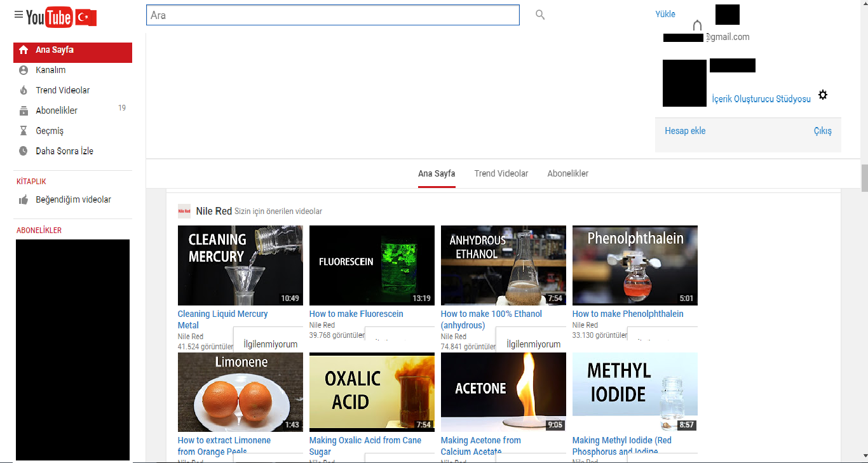
Task: Open Geçmiş via the hourglass icon
Action: 24,131
